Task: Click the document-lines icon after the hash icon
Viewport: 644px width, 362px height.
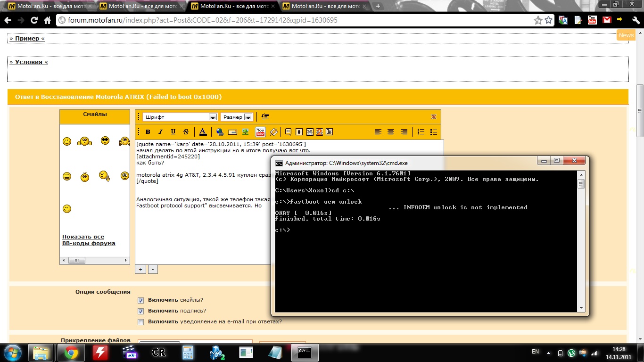Action: point(310,132)
